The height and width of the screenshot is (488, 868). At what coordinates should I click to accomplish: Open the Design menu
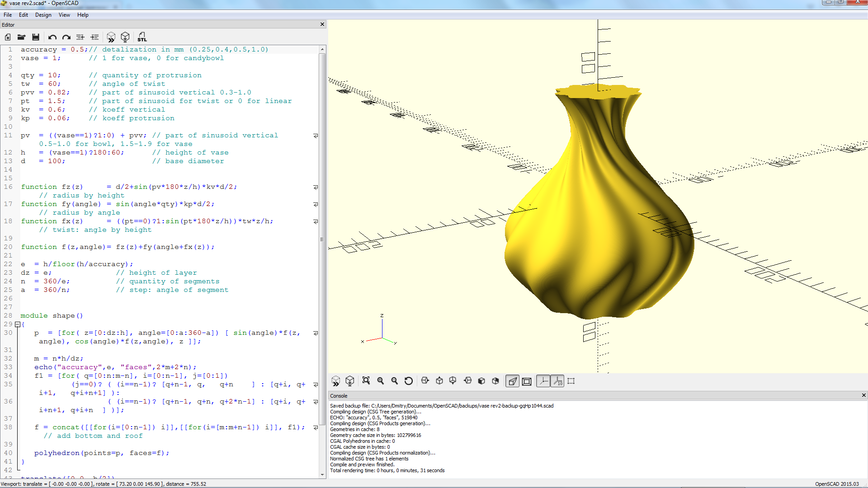(43, 15)
